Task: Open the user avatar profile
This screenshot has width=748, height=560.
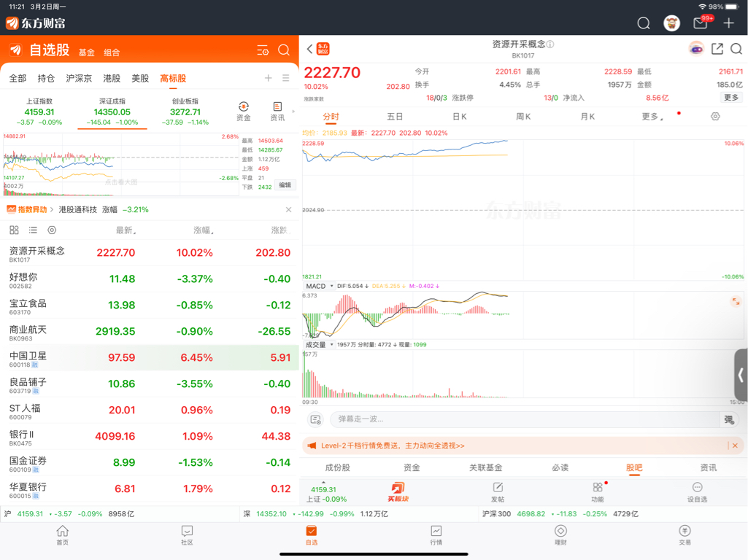Action: (671, 23)
